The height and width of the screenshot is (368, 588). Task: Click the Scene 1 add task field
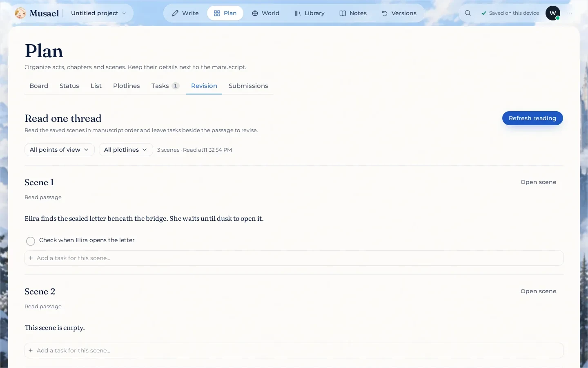[294, 258]
